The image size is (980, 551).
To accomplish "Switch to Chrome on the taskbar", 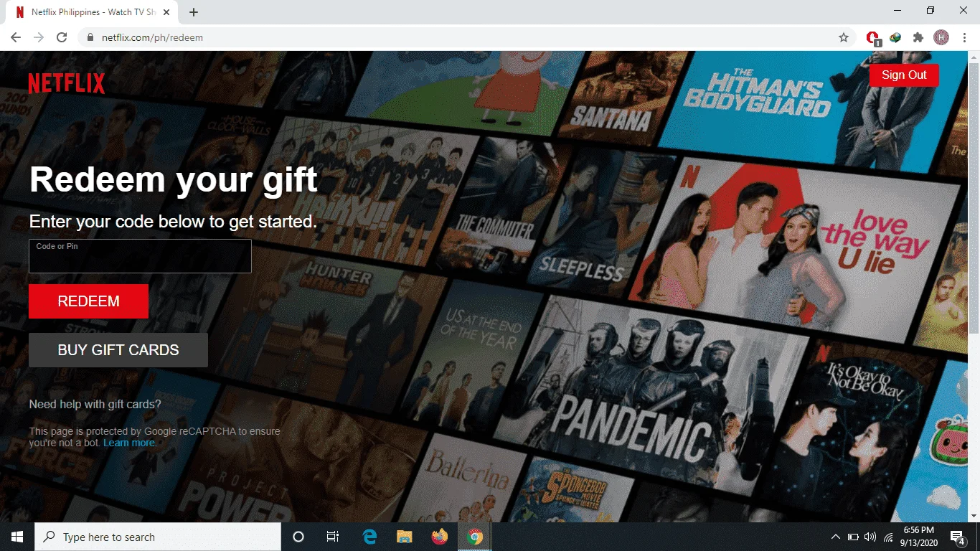I will point(474,537).
